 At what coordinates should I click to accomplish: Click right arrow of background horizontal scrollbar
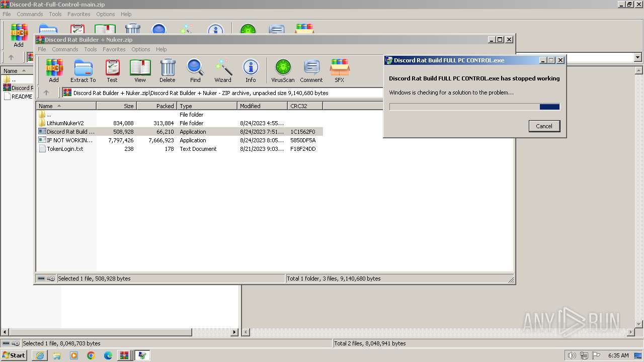click(631, 332)
